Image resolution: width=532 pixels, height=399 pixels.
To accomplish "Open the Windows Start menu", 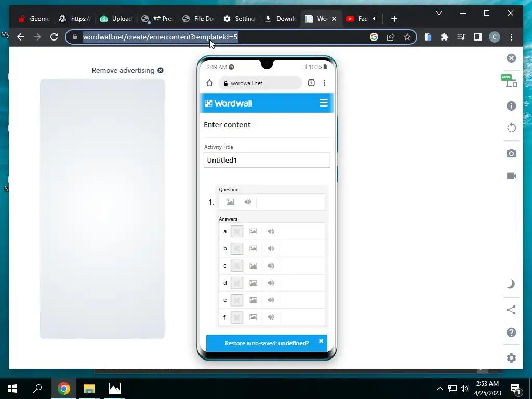I will 12,389.
